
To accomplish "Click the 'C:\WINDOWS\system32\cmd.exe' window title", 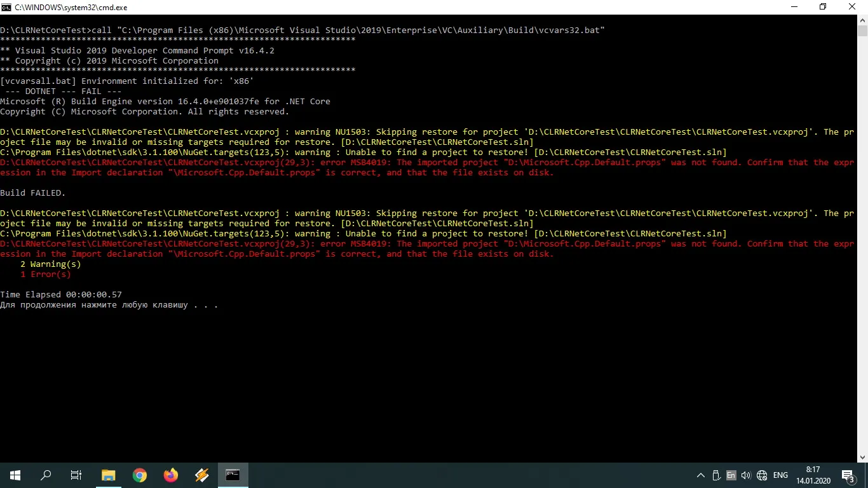I will pyautogui.click(x=71, y=7).
